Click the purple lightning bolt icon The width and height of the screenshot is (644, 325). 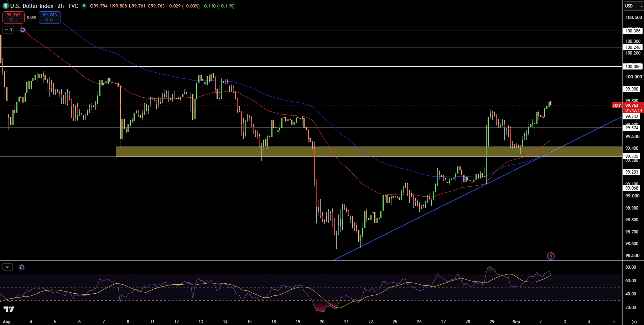(551, 256)
